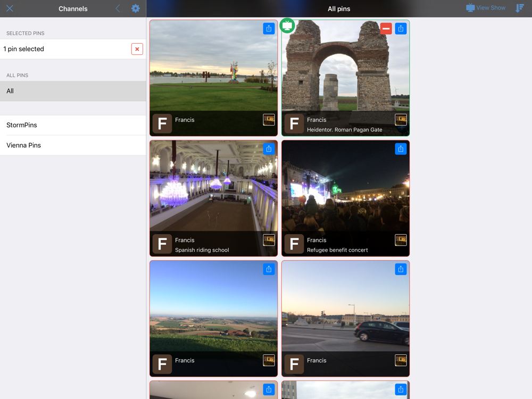Share the Spanish riding school pin

(269, 149)
